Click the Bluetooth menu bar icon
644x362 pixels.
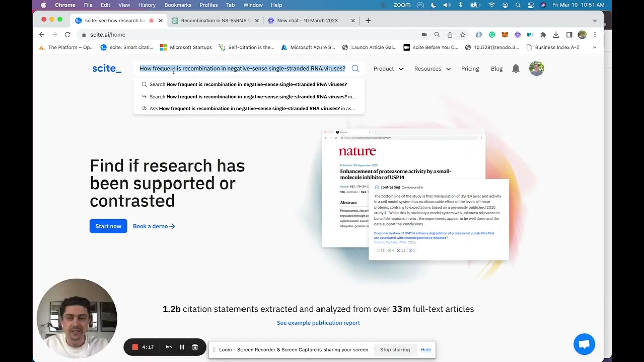[x=460, y=5]
